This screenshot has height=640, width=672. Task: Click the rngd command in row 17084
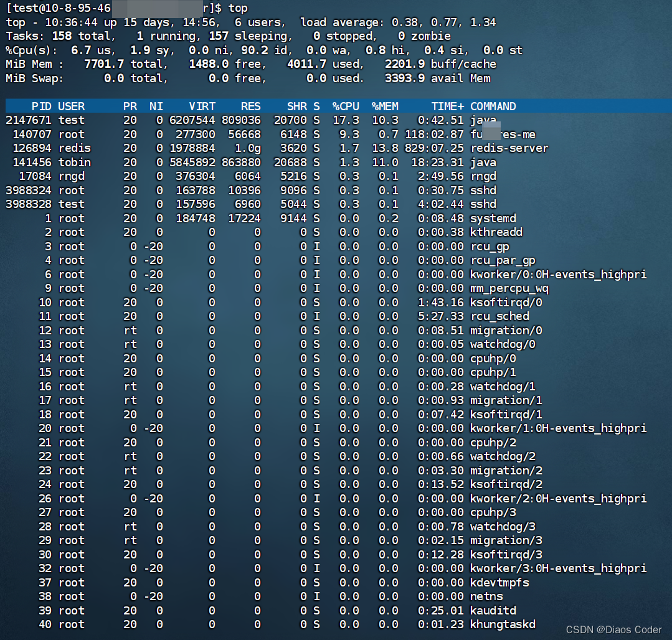[483, 176]
